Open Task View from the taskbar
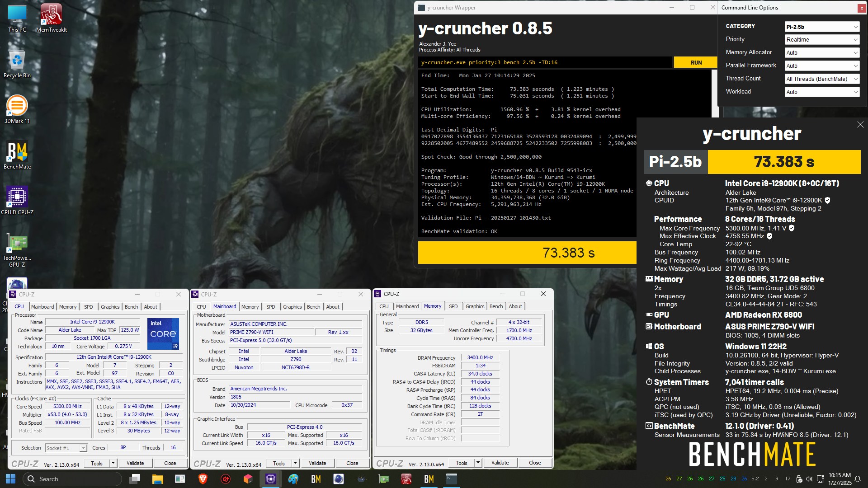This screenshot has height=488, width=868. click(135, 479)
